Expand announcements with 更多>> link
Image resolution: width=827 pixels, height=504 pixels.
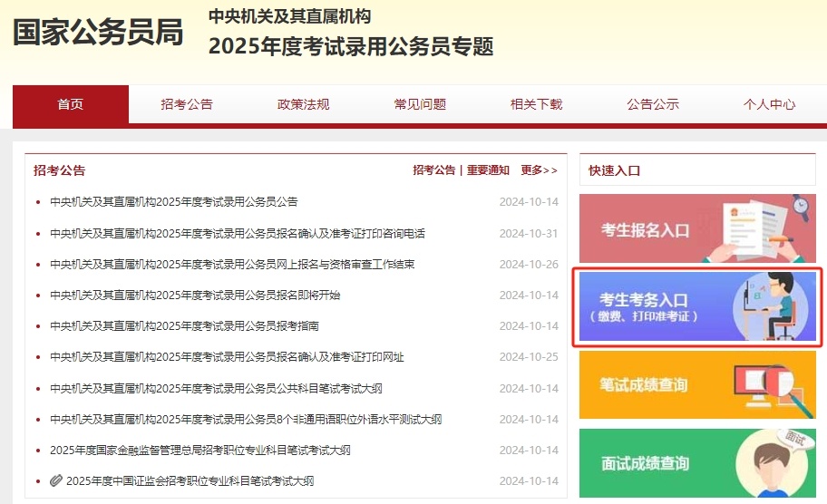(539, 170)
